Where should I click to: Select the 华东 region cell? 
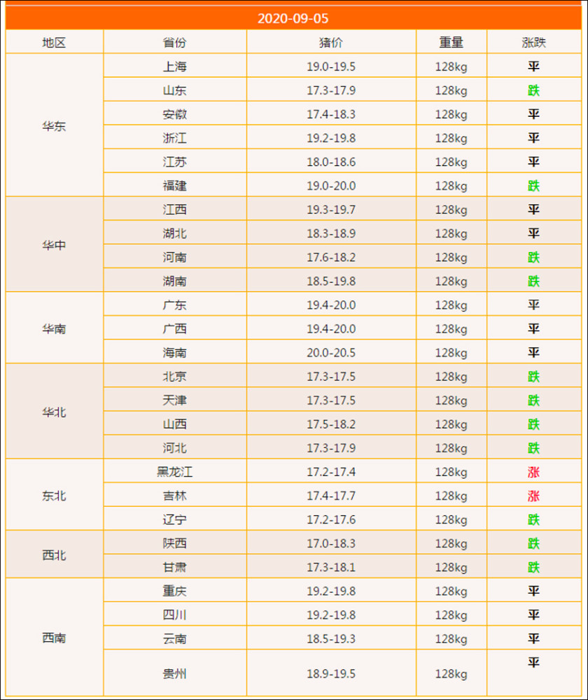pos(54,127)
